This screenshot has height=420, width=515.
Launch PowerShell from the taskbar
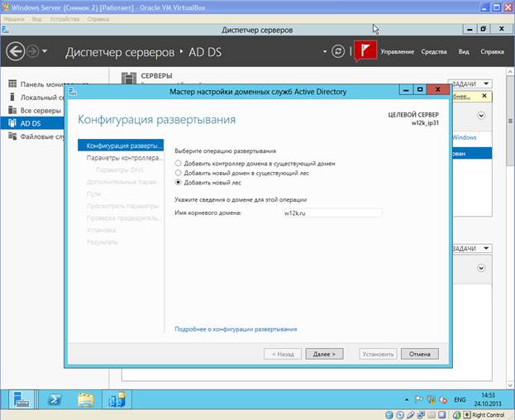coord(55,399)
